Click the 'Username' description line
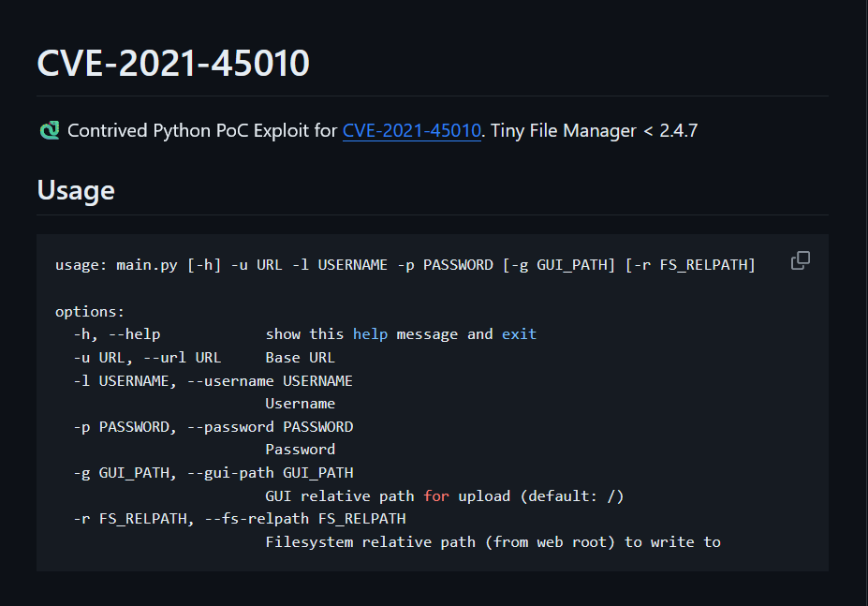The height and width of the screenshot is (606, 868). (300, 404)
